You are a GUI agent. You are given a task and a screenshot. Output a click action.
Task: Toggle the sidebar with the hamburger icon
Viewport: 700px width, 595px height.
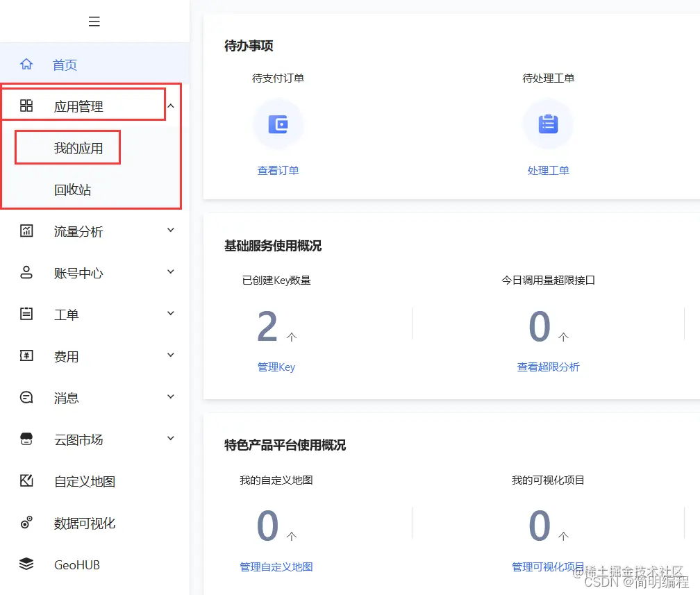point(94,22)
